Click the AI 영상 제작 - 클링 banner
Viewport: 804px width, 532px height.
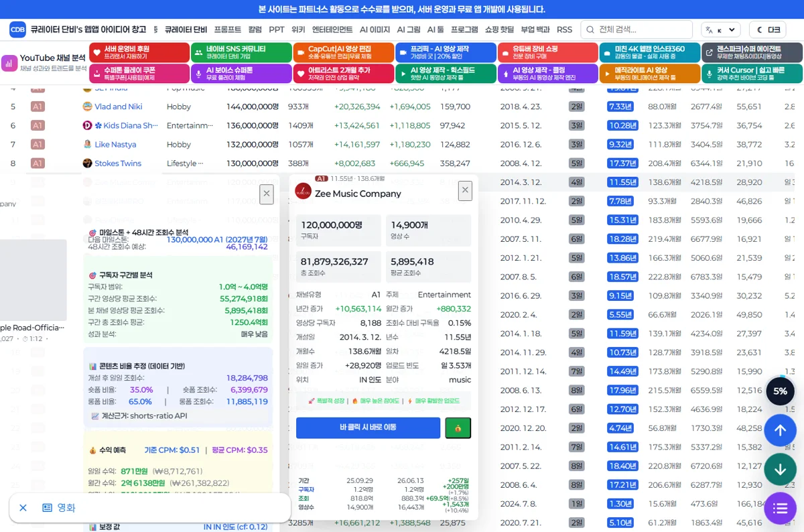(x=547, y=74)
